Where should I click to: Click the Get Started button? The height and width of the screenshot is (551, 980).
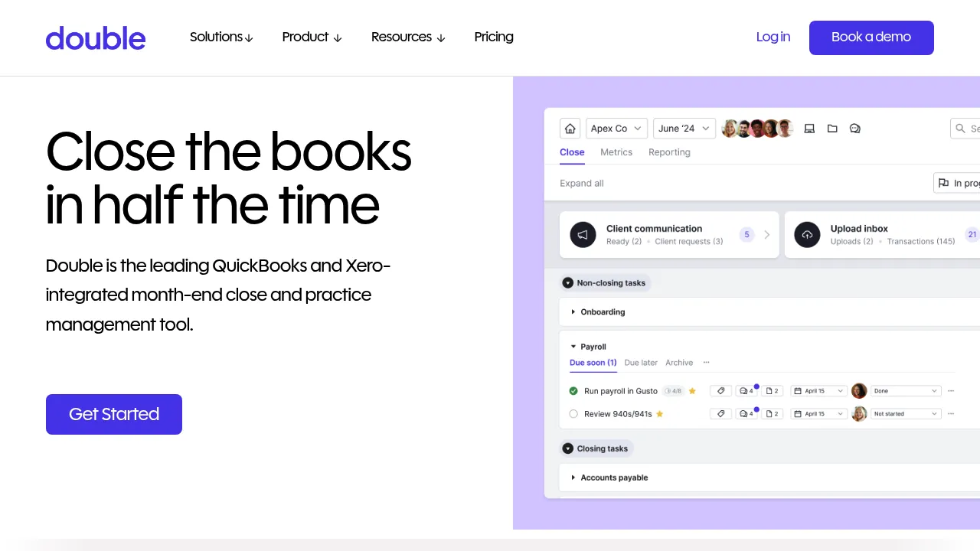114,414
